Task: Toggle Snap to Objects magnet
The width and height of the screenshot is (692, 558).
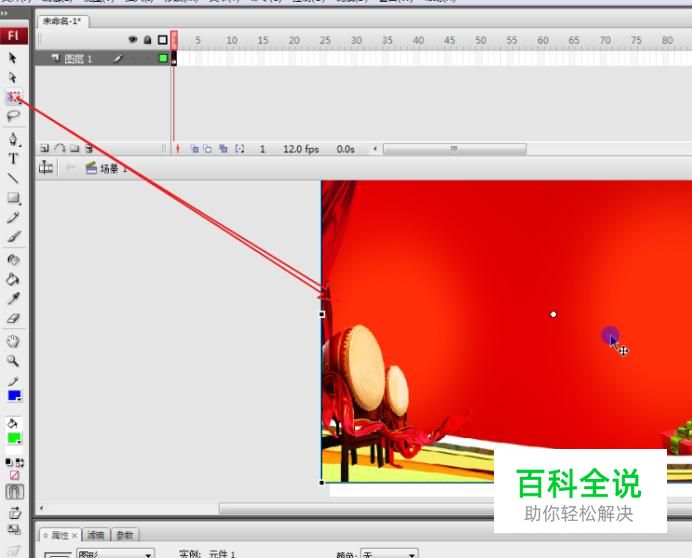Action: [15, 491]
